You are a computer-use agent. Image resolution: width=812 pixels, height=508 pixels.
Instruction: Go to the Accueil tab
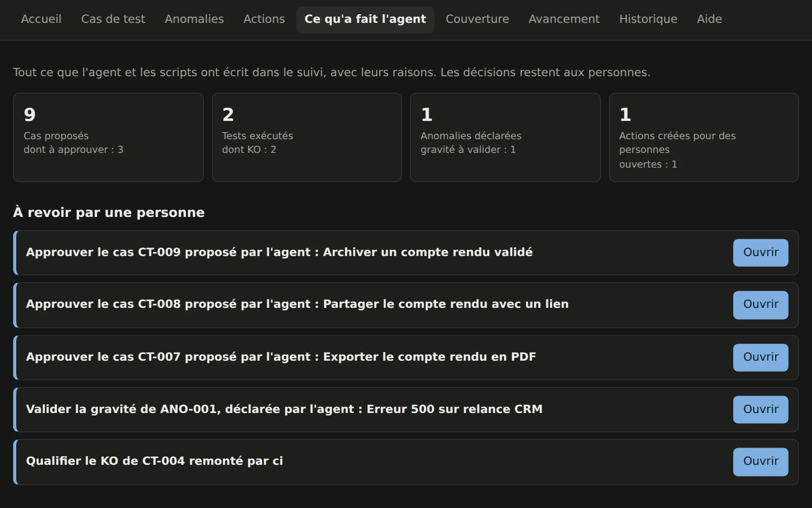[x=41, y=19]
